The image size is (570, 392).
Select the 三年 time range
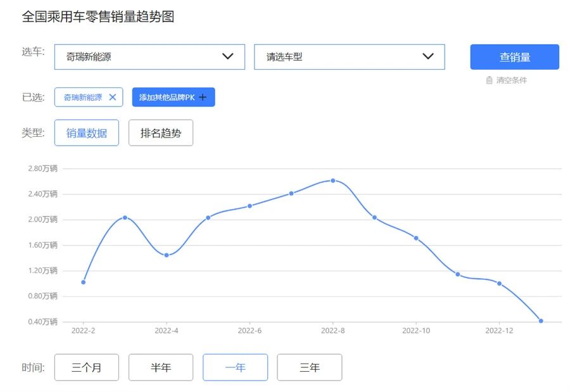309,367
